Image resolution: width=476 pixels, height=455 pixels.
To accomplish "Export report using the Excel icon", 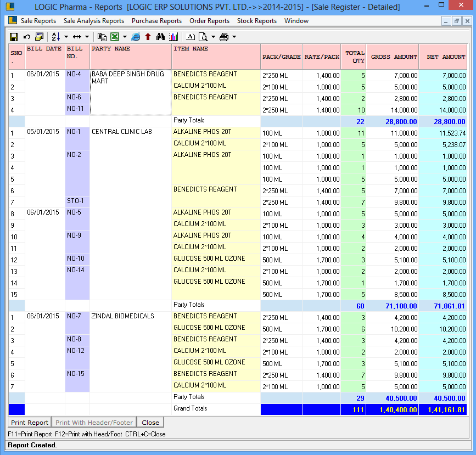I will coord(115,37).
